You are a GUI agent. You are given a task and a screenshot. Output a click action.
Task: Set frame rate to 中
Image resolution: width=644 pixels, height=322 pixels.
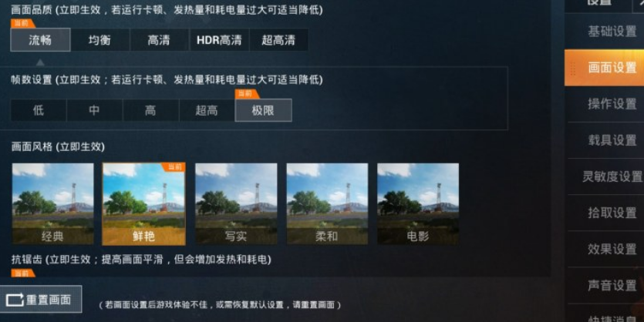(94, 110)
